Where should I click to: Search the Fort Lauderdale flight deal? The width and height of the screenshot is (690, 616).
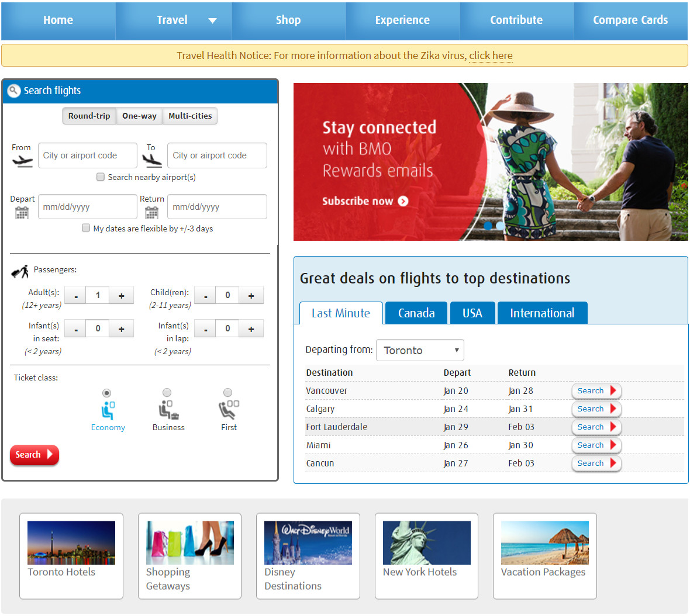tap(596, 427)
